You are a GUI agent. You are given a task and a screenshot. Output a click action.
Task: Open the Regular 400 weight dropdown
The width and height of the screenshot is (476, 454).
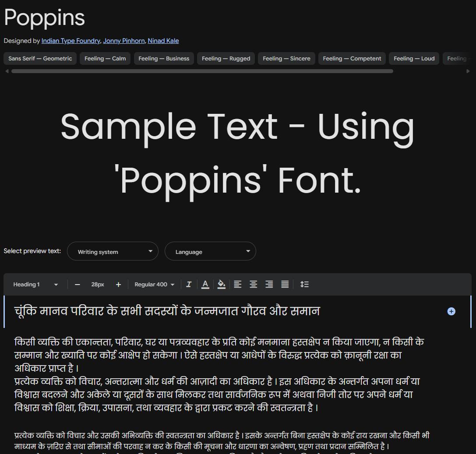click(154, 285)
